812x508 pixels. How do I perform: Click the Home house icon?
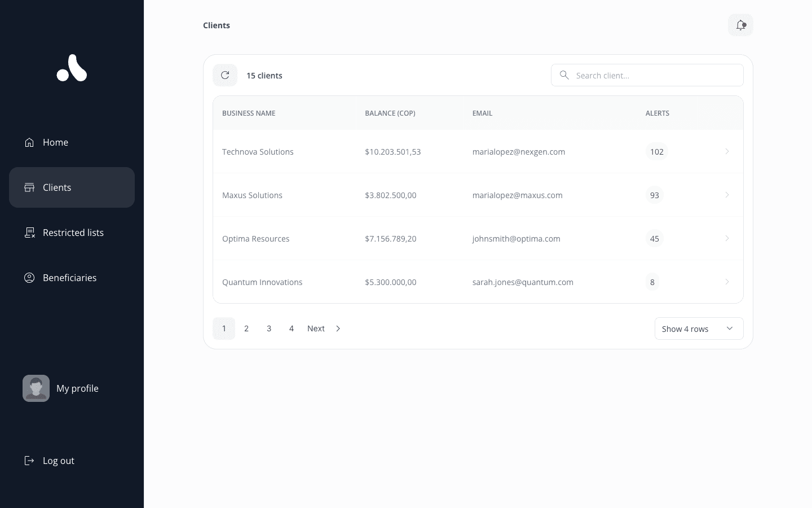pyautogui.click(x=29, y=142)
